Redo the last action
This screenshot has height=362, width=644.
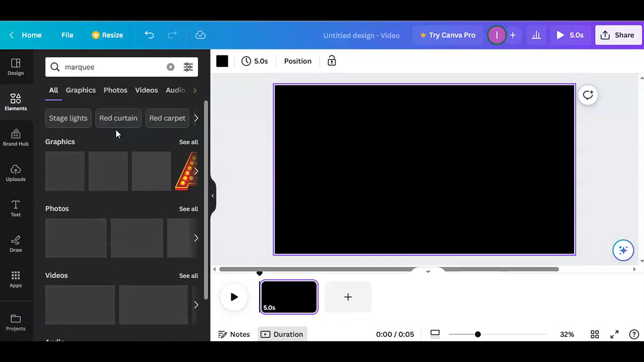tap(172, 35)
